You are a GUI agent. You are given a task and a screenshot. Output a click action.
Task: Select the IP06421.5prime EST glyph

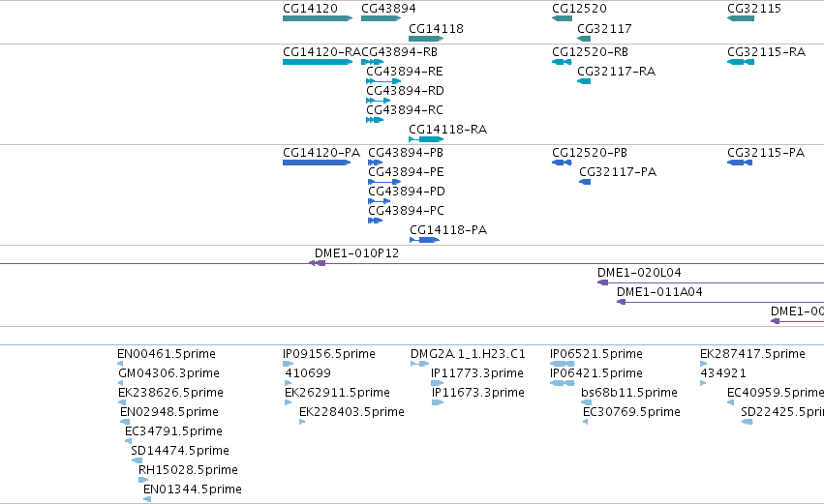coord(563,383)
